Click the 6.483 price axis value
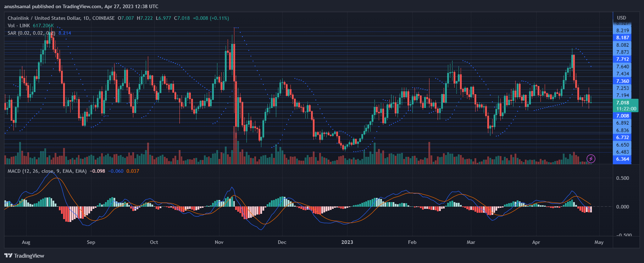644x263 pixels. coord(623,152)
